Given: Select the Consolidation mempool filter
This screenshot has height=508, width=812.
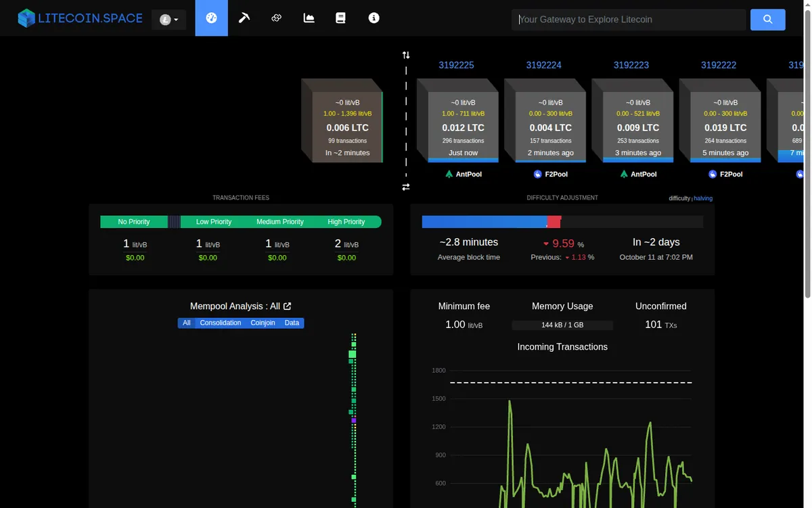Looking at the screenshot, I should click(221, 323).
